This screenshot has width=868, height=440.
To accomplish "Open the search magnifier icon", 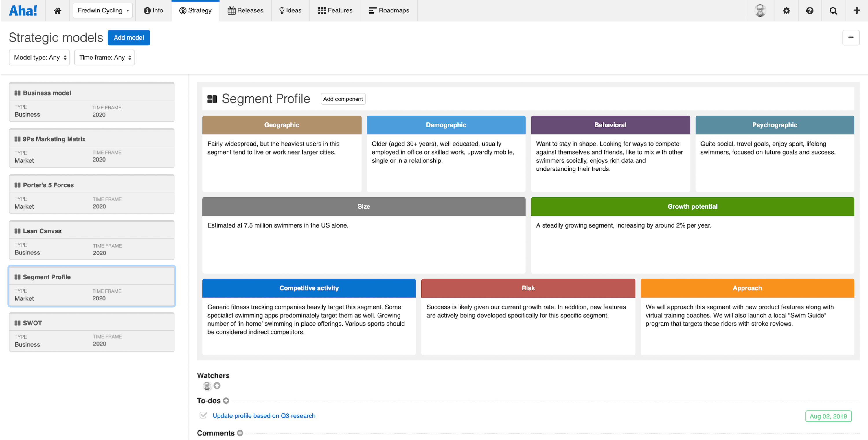I will (x=833, y=10).
